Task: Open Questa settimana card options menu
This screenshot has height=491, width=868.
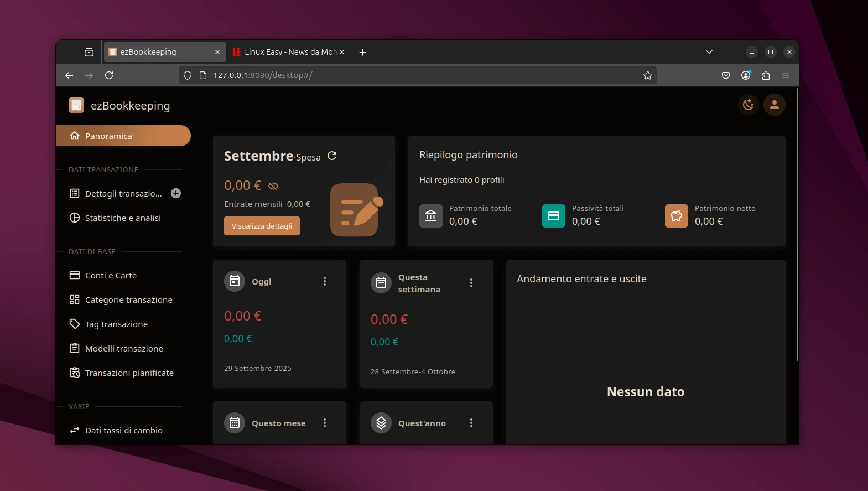Action: click(471, 283)
